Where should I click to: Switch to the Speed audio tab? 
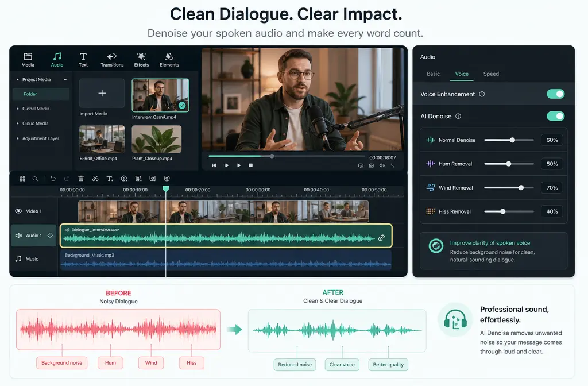[x=491, y=74]
